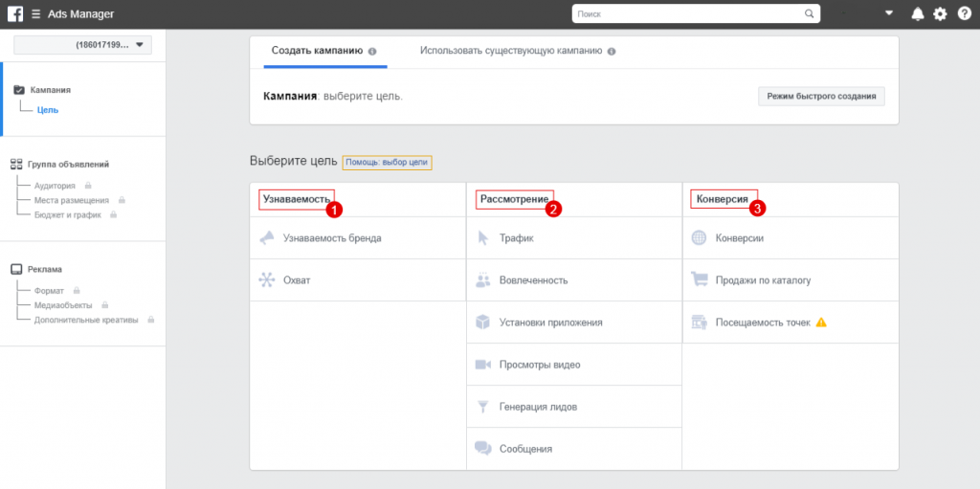Click the camera icon for Просмотры видео
Screen dimensions: 980x489
coord(483,365)
